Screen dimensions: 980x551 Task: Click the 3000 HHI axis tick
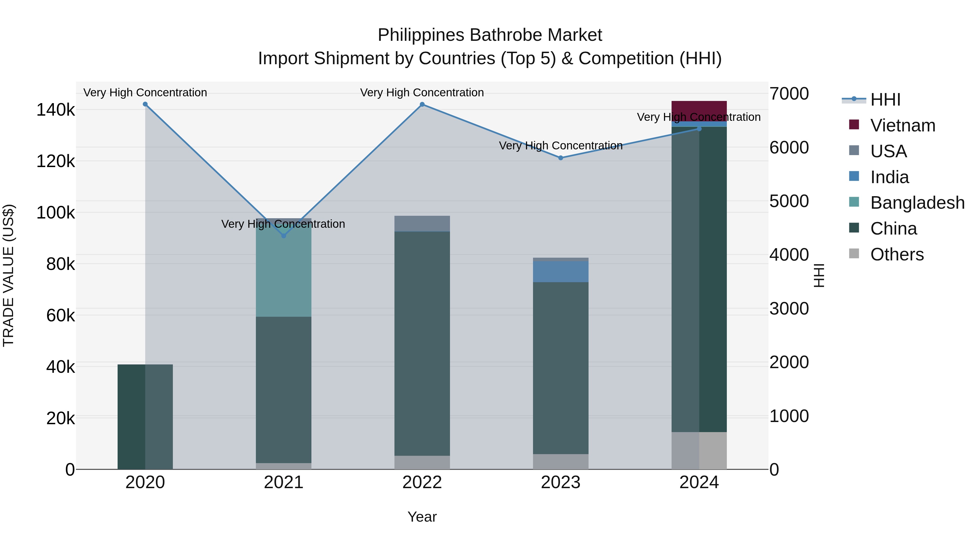pyautogui.click(x=789, y=308)
